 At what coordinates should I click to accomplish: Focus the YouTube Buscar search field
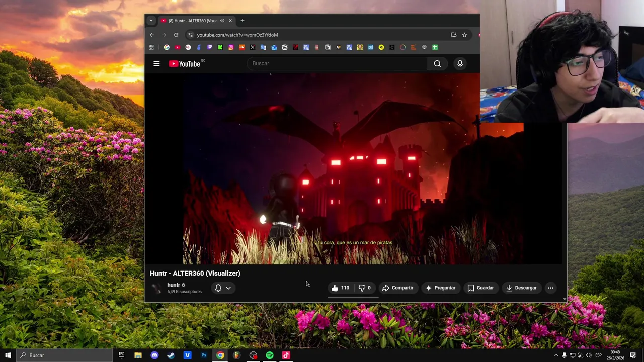337,64
